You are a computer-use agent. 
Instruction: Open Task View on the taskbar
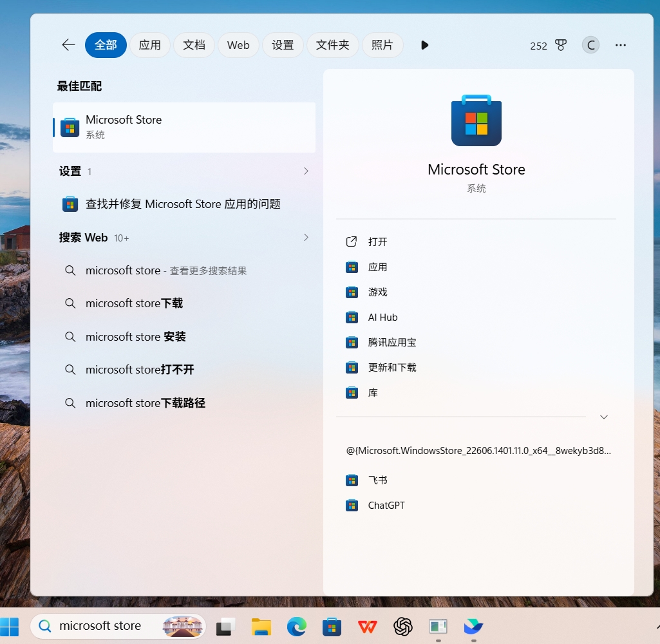pos(225,627)
